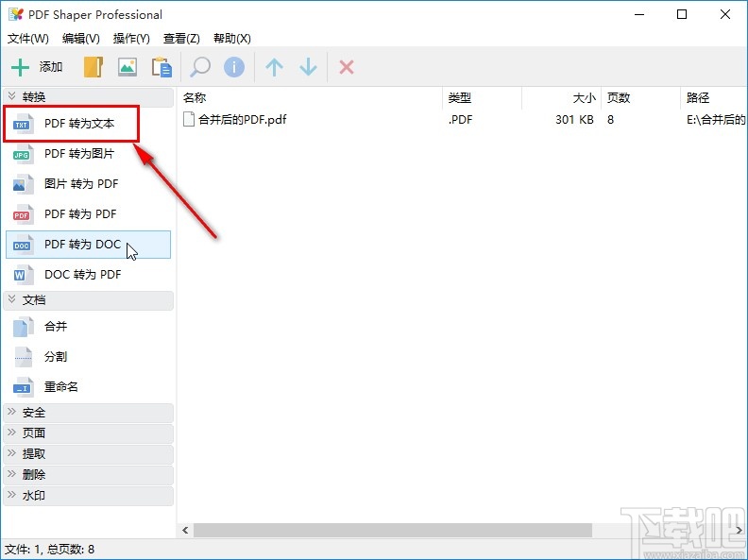The width and height of the screenshot is (748, 560).
Task: Sort by the 名称 column header
Action: 310,98
